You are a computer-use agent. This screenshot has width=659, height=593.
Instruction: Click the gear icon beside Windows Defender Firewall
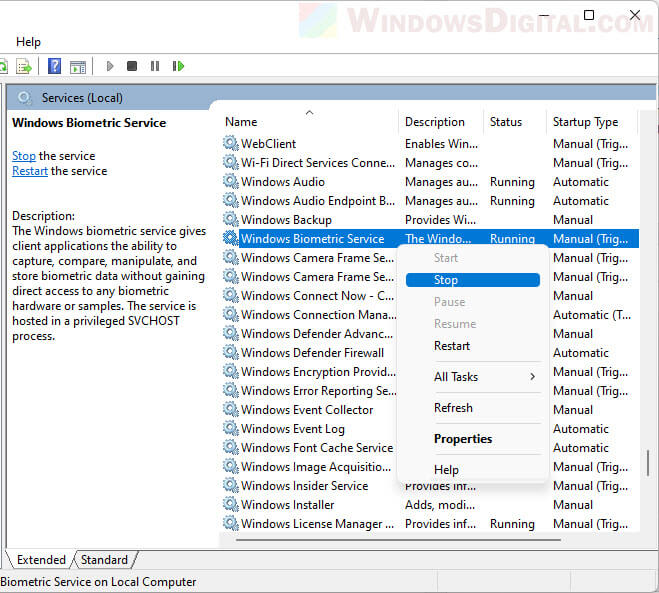[x=230, y=352]
